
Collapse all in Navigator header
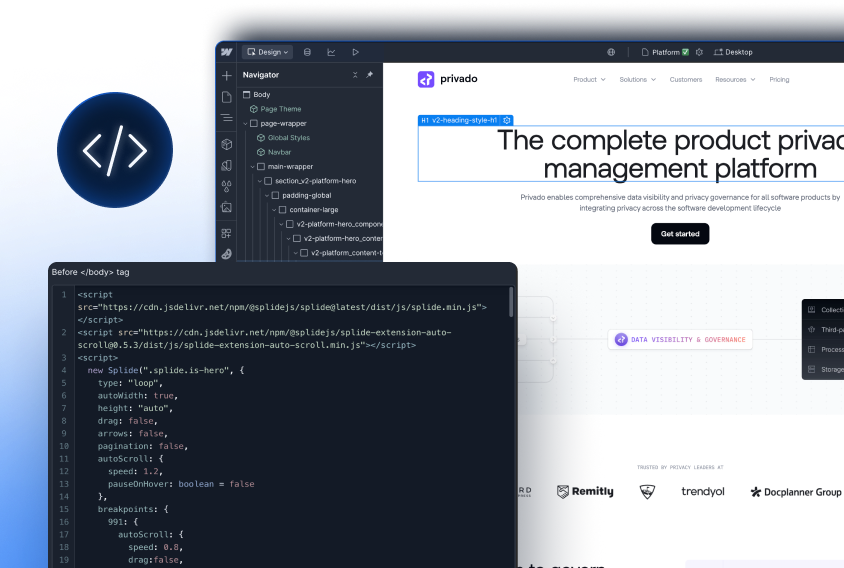click(x=355, y=75)
